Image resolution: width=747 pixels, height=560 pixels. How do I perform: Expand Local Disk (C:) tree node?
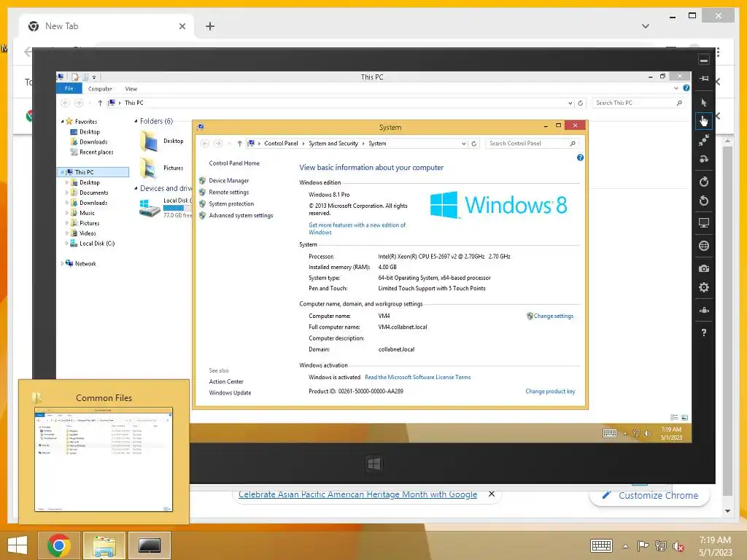[66, 244]
